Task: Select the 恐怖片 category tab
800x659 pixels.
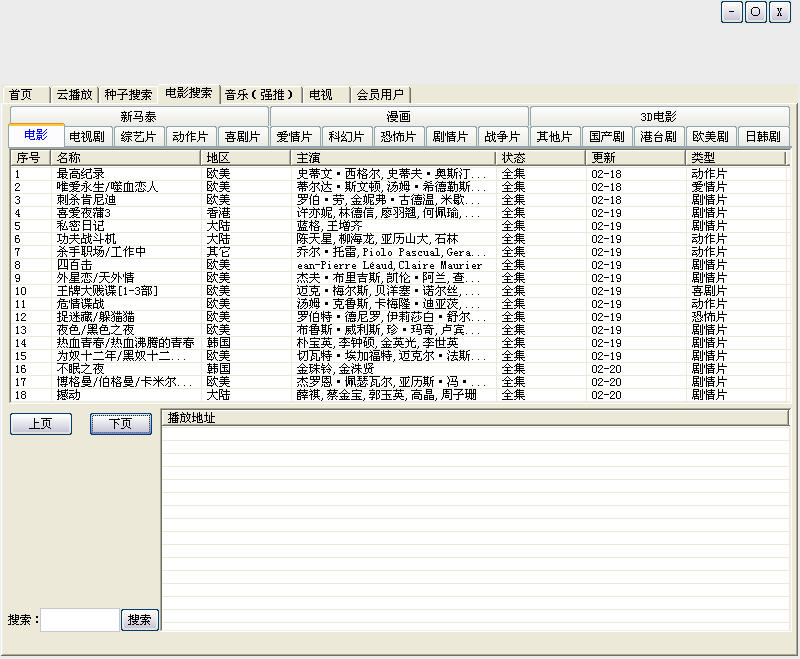Action: tap(399, 137)
